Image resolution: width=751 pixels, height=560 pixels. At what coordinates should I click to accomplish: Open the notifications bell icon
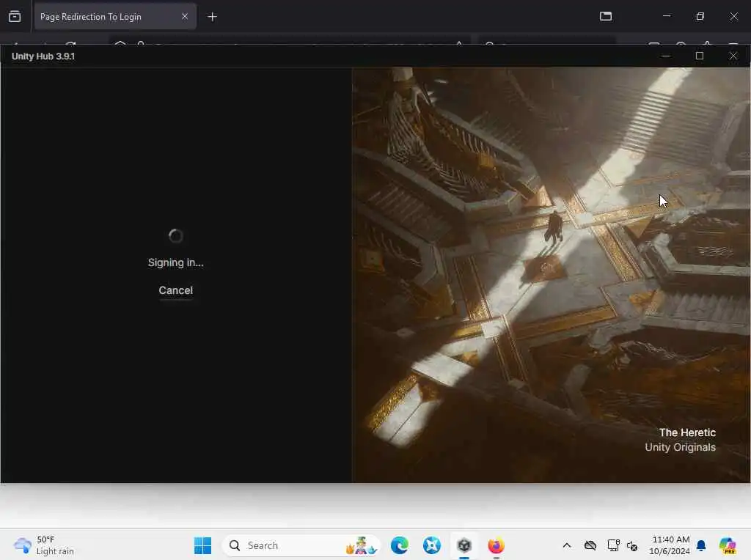701,545
